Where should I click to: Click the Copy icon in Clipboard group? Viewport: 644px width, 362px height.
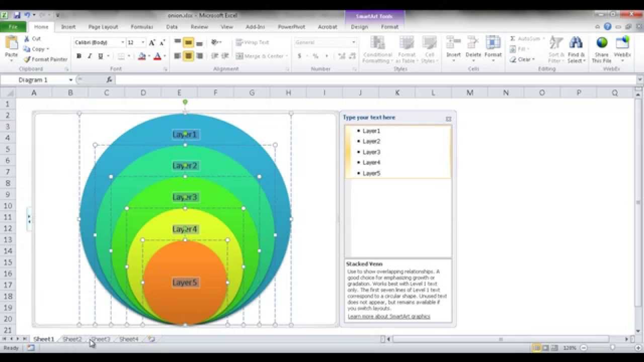[x=27, y=49]
